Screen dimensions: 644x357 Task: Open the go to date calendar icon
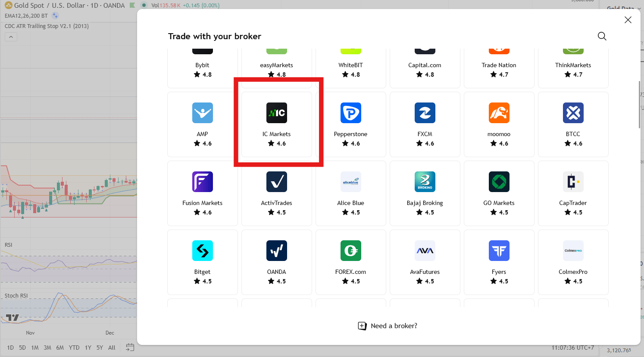pyautogui.click(x=130, y=348)
